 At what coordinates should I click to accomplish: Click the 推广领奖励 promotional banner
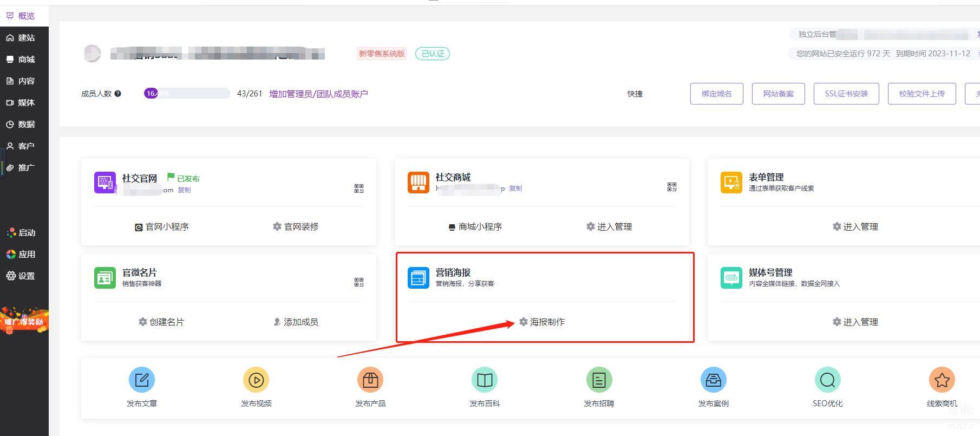pos(24,321)
